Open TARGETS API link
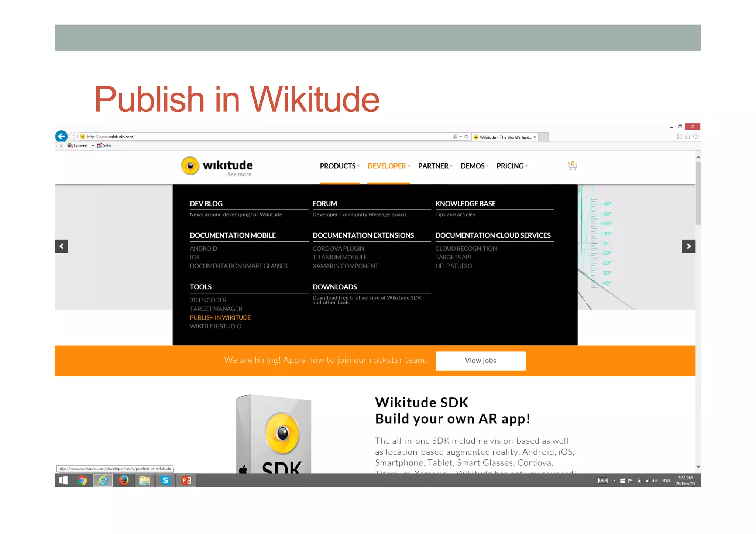Screen dimensions: 756x534 pos(453,257)
